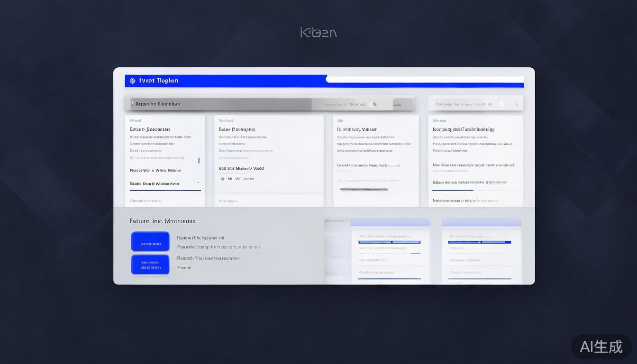
Task: Click the Kiben logo at the top
Action: (x=318, y=33)
